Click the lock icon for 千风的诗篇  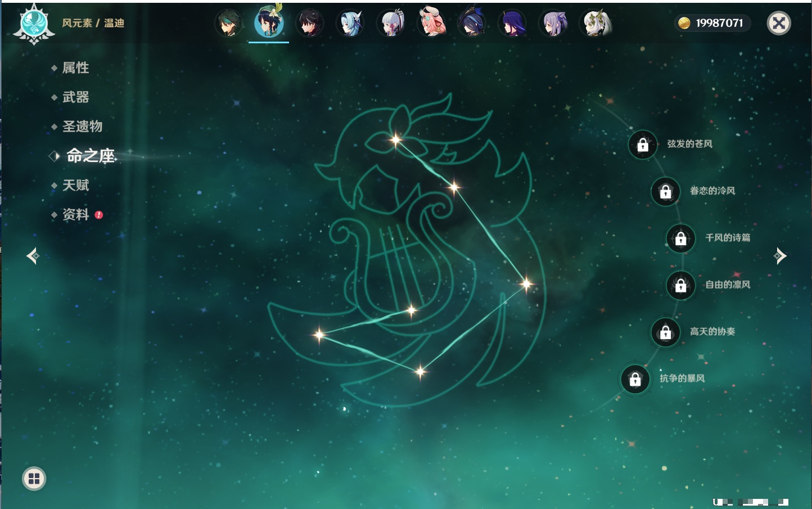point(681,238)
